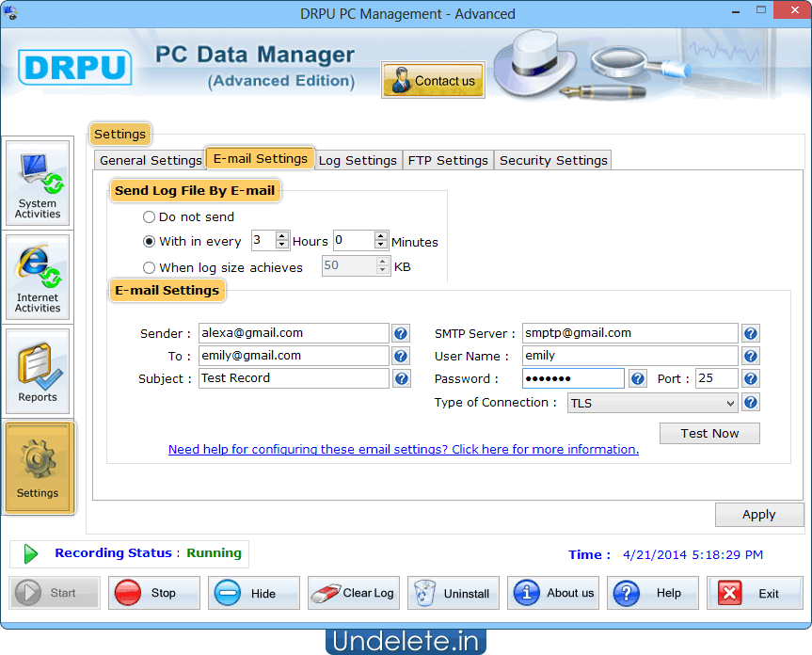Decrease the Hours value with down arrow
Image resolution: width=812 pixels, height=655 pixels.
[x=281, y=245]
